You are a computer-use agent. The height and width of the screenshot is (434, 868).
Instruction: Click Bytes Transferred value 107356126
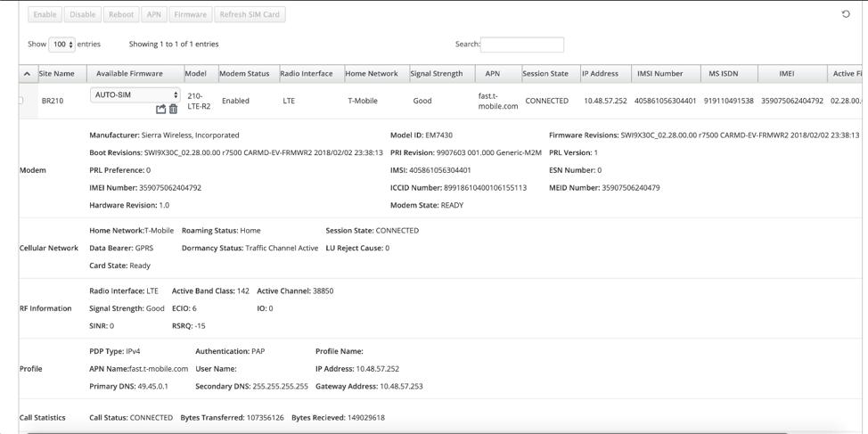coord(266,417)
